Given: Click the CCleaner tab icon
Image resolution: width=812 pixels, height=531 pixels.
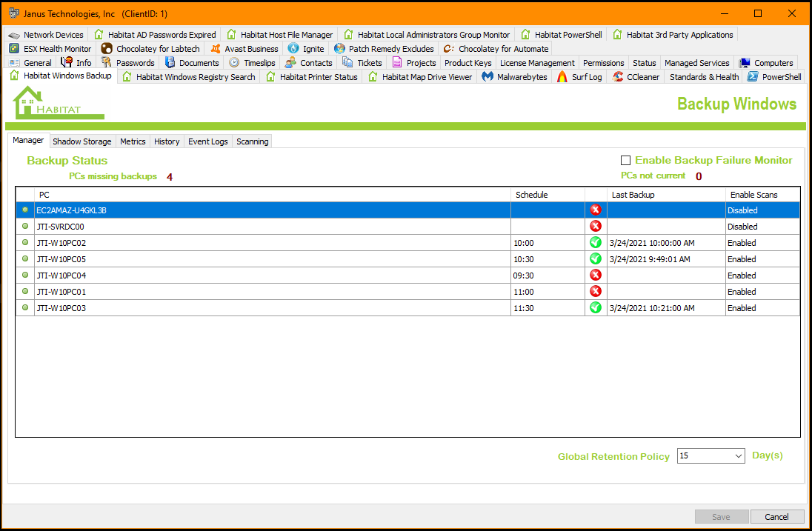Looking at the screenshot, I should pyautogui.click(x=618, y=77).
